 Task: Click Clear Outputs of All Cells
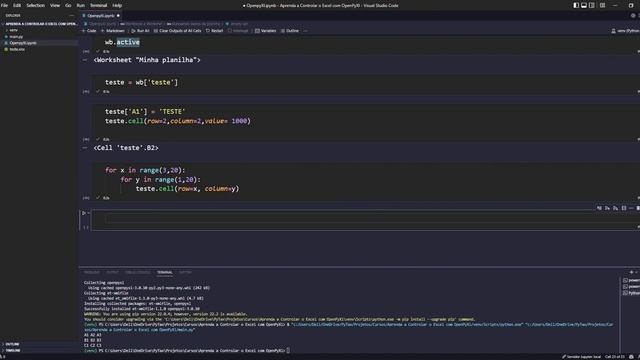tap(177, 31)
